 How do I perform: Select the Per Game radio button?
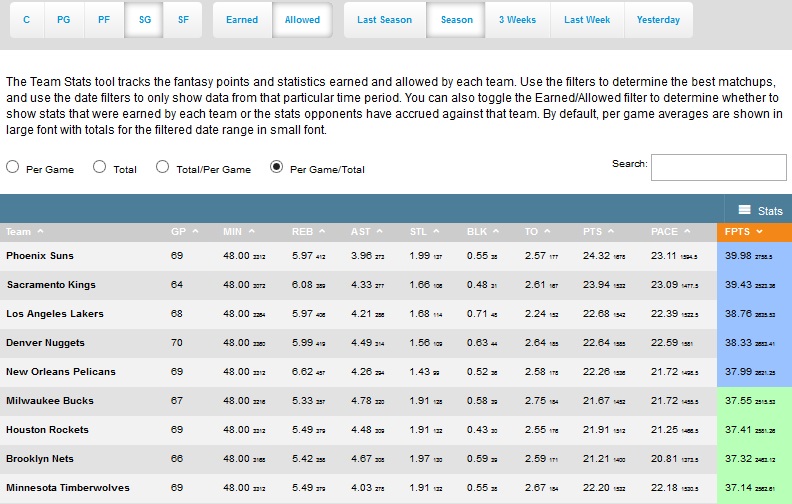tap(13, 167)
